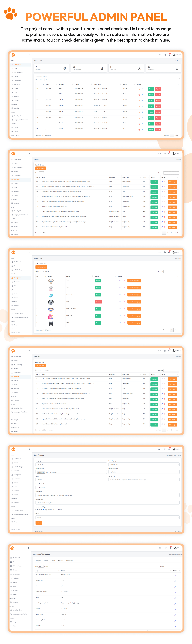Open Admin user dropdown in Dashboard panel
The width and height of the screenshot is (192, 644).
(x=177, y=55)
